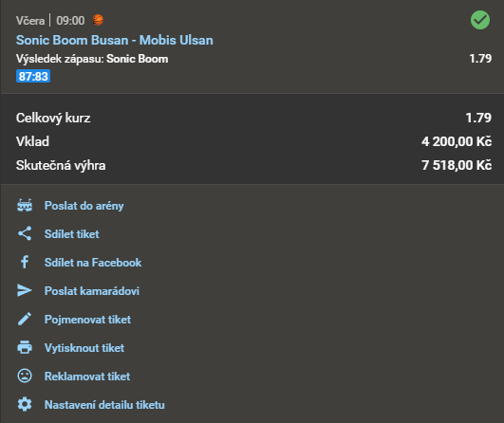Select Sdílet na Facebook
The height and width of the screenshot is (423, 504).
pos(93,263)
